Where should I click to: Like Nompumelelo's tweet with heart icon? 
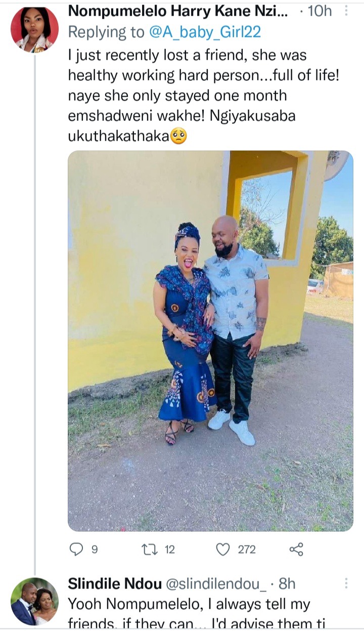pyautogui.click(x=223, y=549)
